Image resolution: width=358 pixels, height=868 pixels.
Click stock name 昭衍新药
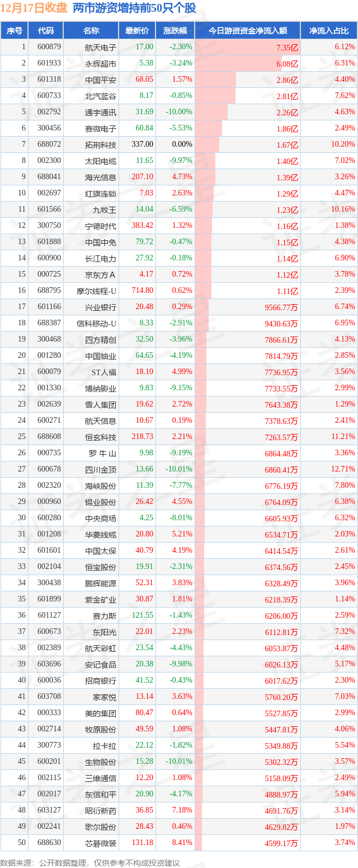click(101, 810)
